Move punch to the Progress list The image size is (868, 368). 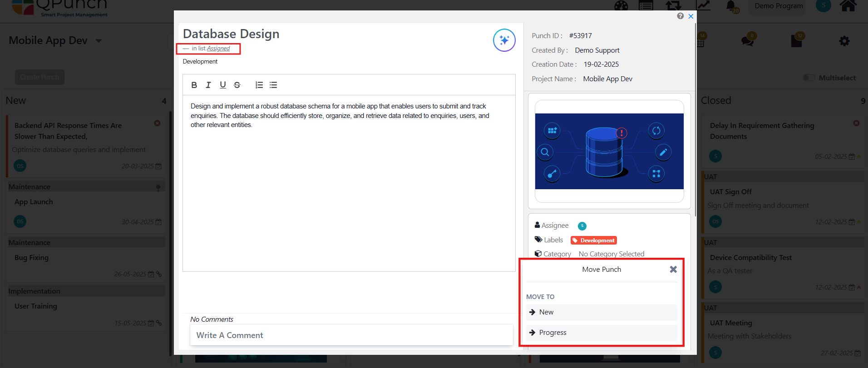(602, 333)
